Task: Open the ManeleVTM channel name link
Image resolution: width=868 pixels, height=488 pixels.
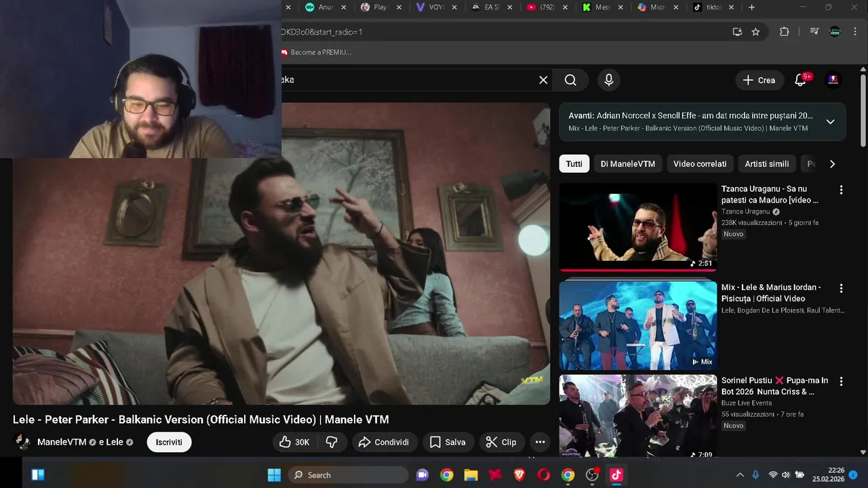Action: pyautogui.click(x=62, y=442)
